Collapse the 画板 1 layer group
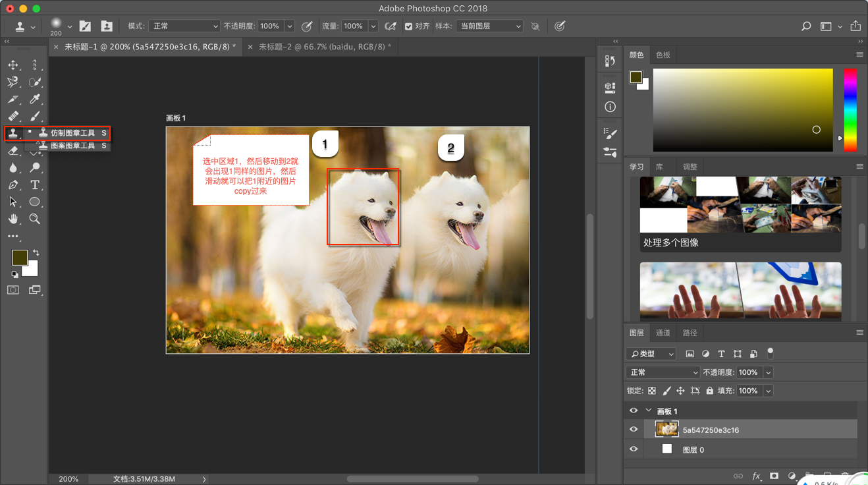Image resolution: width=868 pixels, height=485 pixels. click(x=649, y=411)
